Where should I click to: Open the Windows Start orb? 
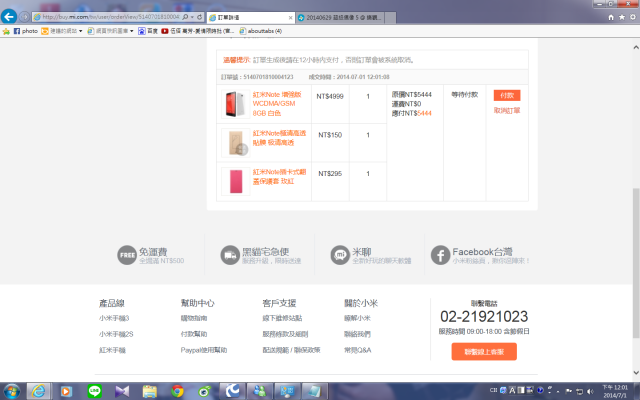pos(11,391)
